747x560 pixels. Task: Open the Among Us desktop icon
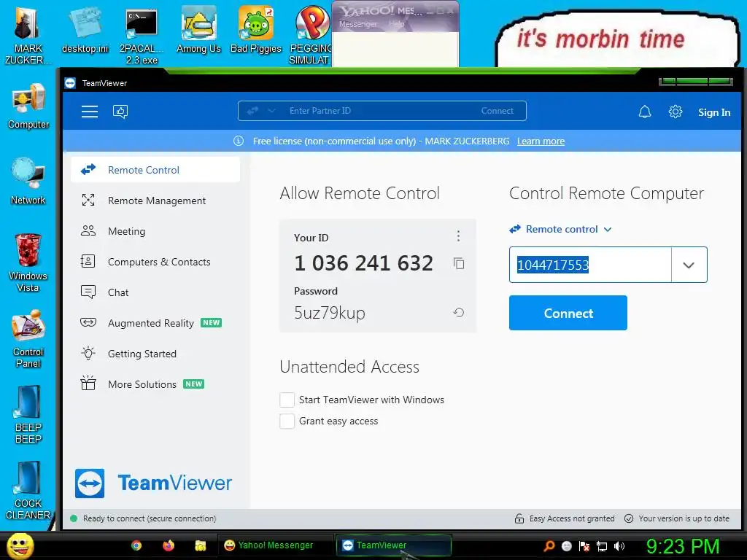pyautogui.click(x=198, y=29)
